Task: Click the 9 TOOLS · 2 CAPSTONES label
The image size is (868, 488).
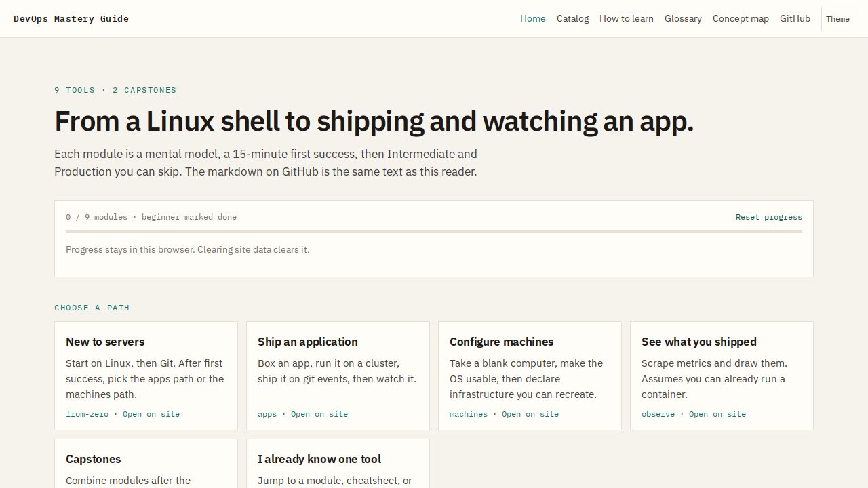Action: pos(115,90)
